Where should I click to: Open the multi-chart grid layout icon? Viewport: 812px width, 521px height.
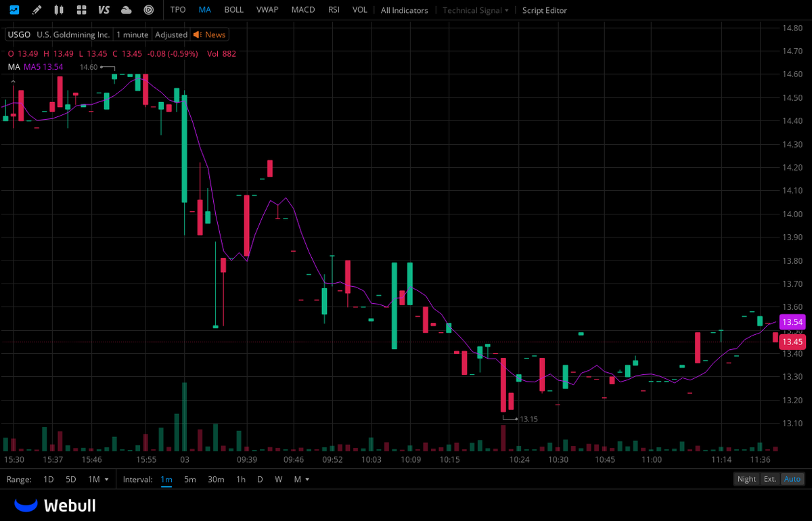81,10
